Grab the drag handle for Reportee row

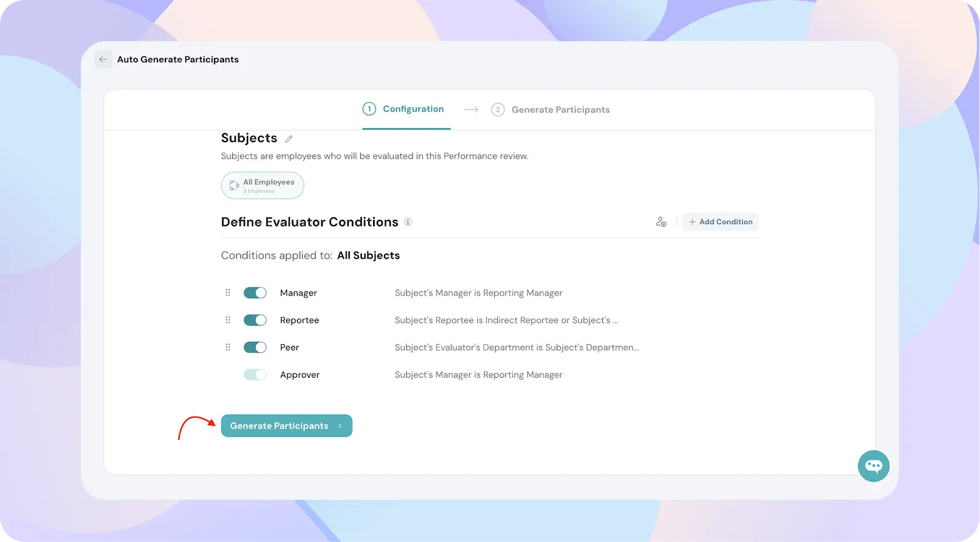point(228,320)
